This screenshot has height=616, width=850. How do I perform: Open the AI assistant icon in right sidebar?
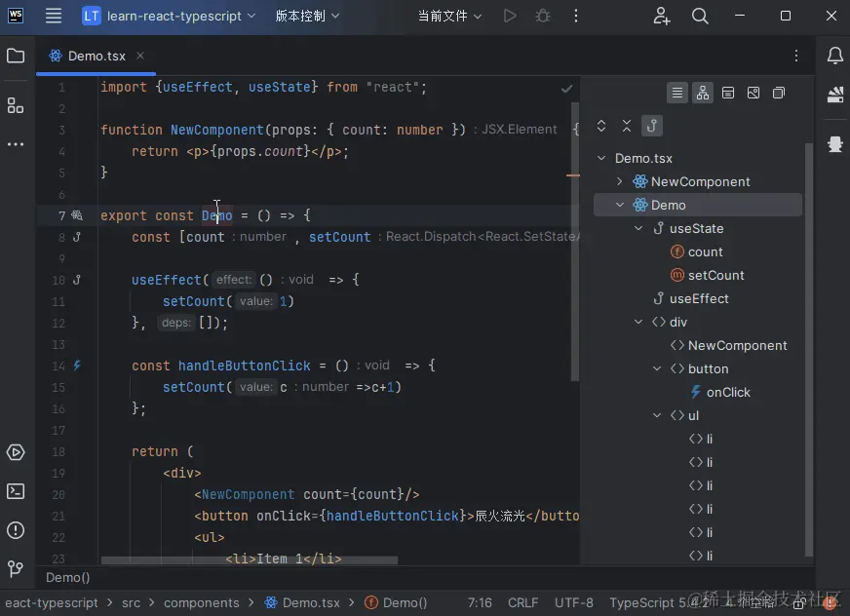point(834,144)
